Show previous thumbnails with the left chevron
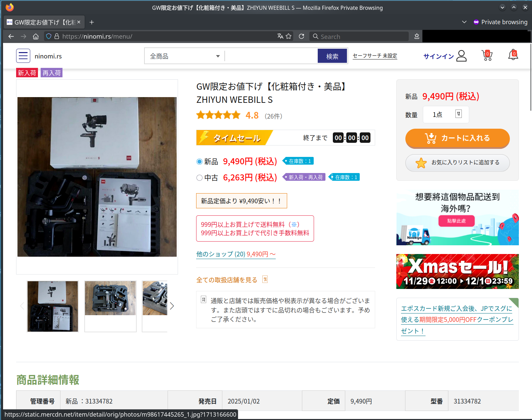This screenshot has width=532, height=420. pos(22,306)
